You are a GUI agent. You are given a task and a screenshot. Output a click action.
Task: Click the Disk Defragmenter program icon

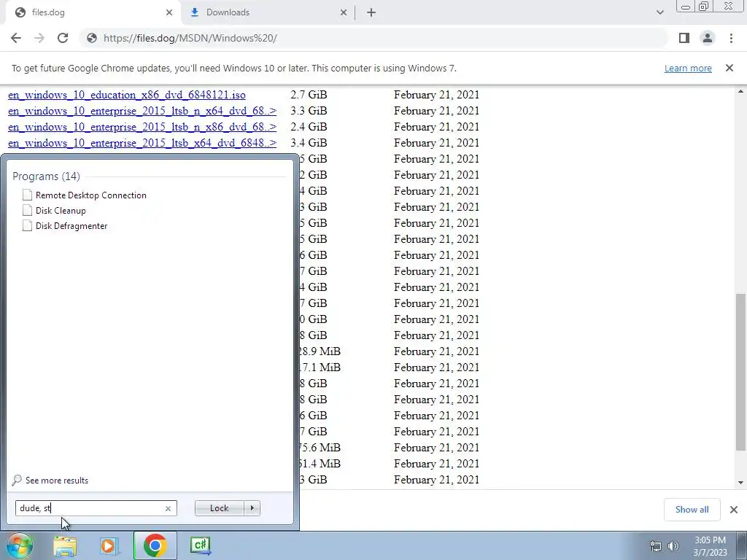tap(27, 226)
